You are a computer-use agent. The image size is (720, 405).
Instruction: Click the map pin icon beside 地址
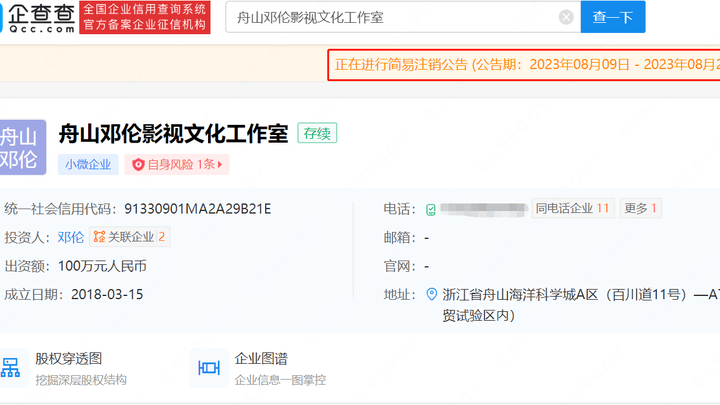coord(431,294)
